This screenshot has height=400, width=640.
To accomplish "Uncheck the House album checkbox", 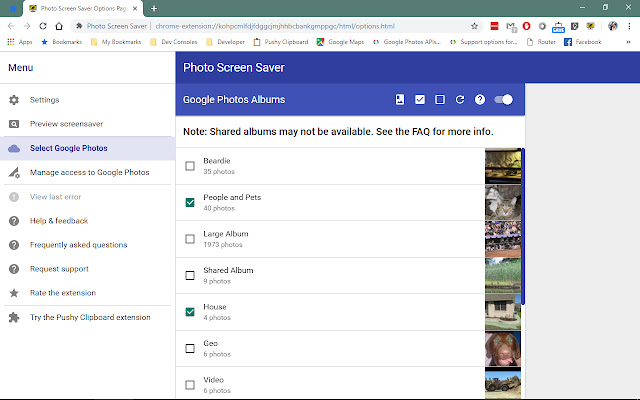I will tap(190, 312).
